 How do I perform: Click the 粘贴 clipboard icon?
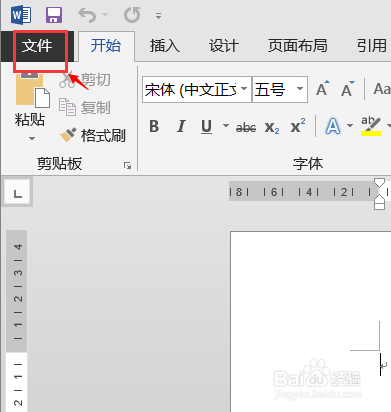tap(32, 89)
